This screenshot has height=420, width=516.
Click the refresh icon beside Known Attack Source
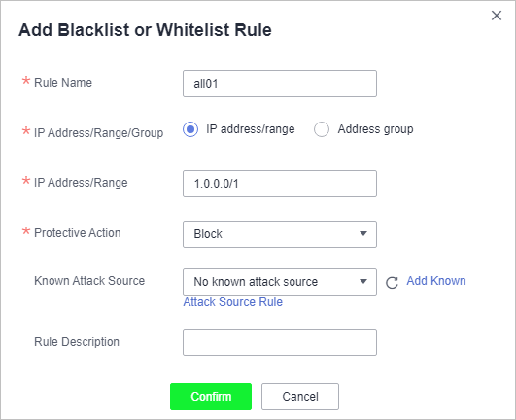point(392,282)
